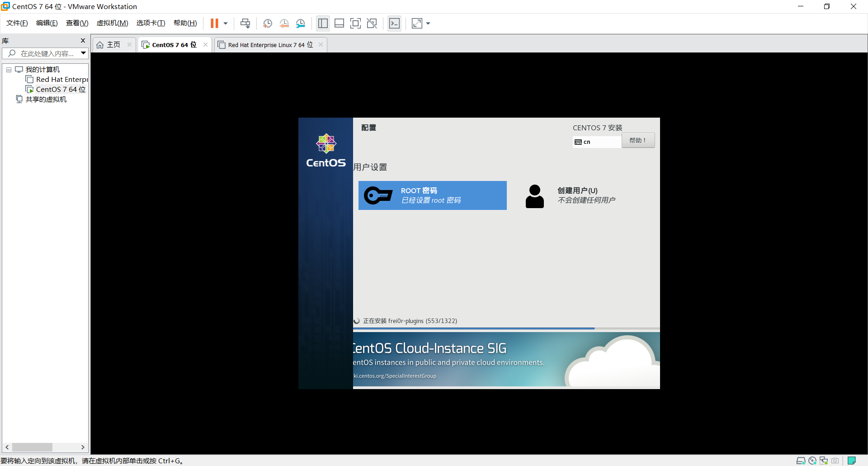
Task: Open the 文件(F) menu
Action: [x=17, y=23]
